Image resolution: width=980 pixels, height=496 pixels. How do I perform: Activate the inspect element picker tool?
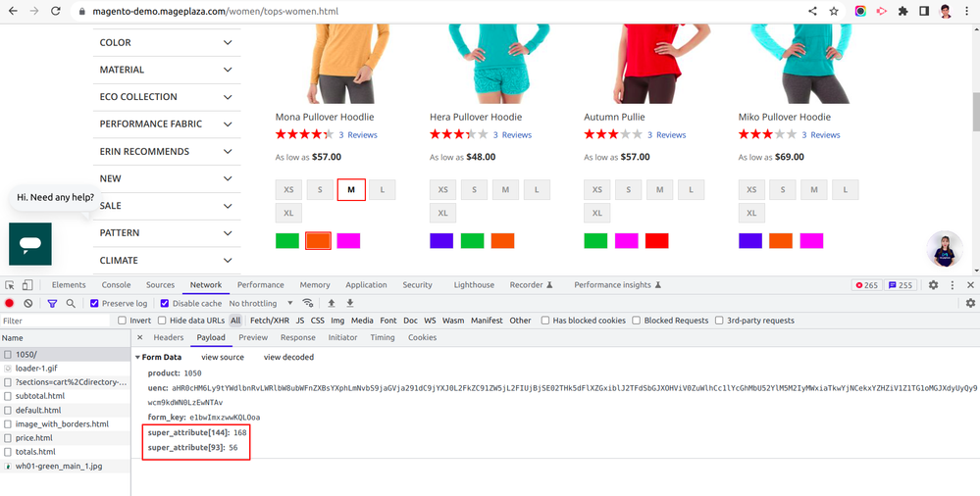click(x=10, y=285)
